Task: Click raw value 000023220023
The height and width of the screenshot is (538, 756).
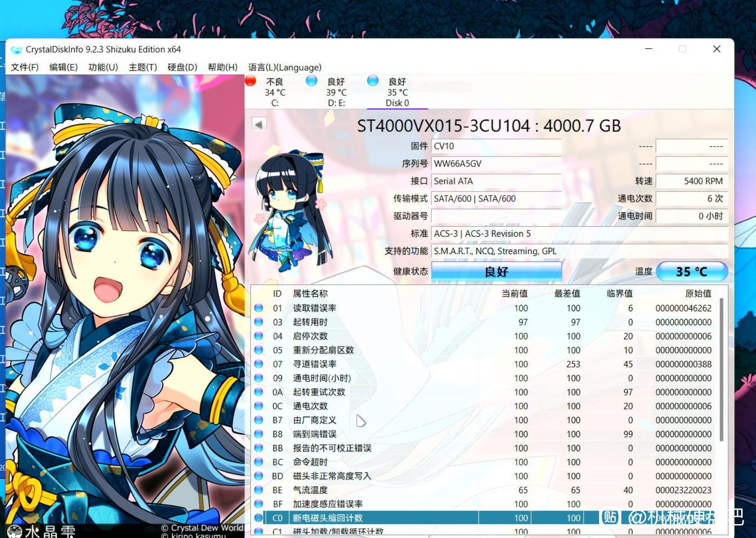Action: (x=683, y=490)
